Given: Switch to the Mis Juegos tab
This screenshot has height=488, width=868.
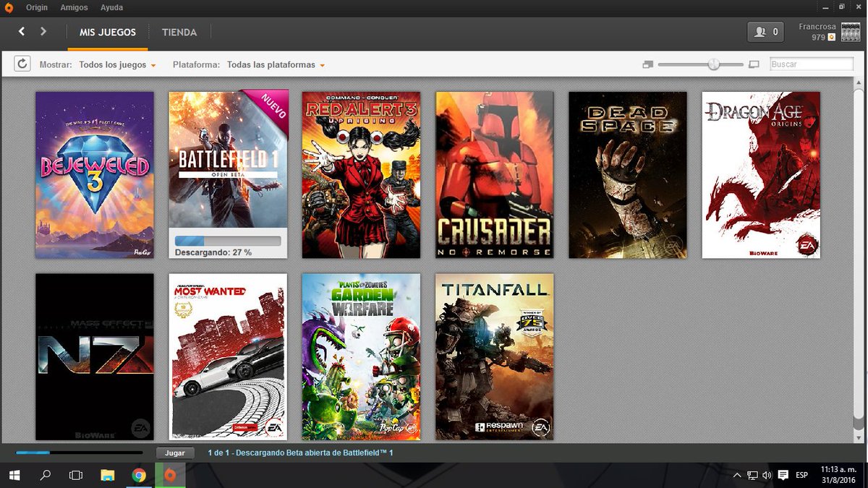Looking at the screenshot, I should (x=108, y=32).
